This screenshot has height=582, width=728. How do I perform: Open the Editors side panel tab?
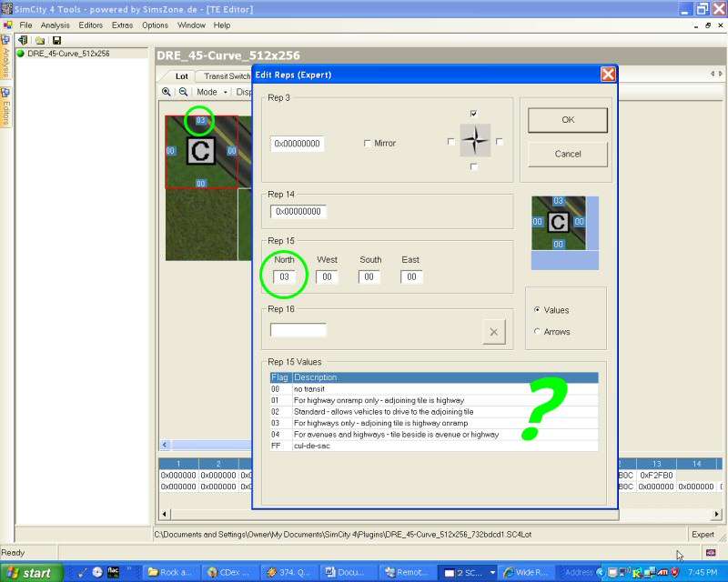pyautogui.click(x=5, y=107)
